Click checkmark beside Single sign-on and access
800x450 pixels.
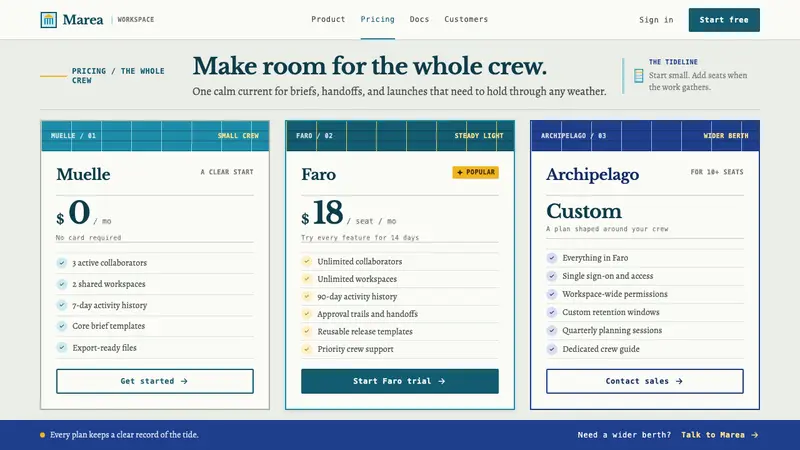tap(552, 276)
